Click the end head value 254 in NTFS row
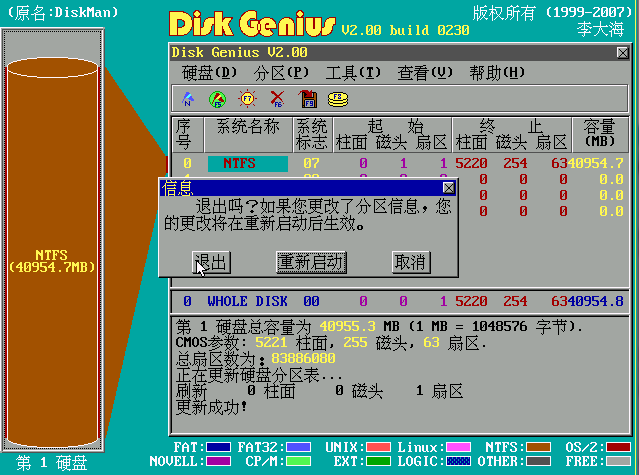The height and width of the screenshot is (475, 639). [515, 164]
